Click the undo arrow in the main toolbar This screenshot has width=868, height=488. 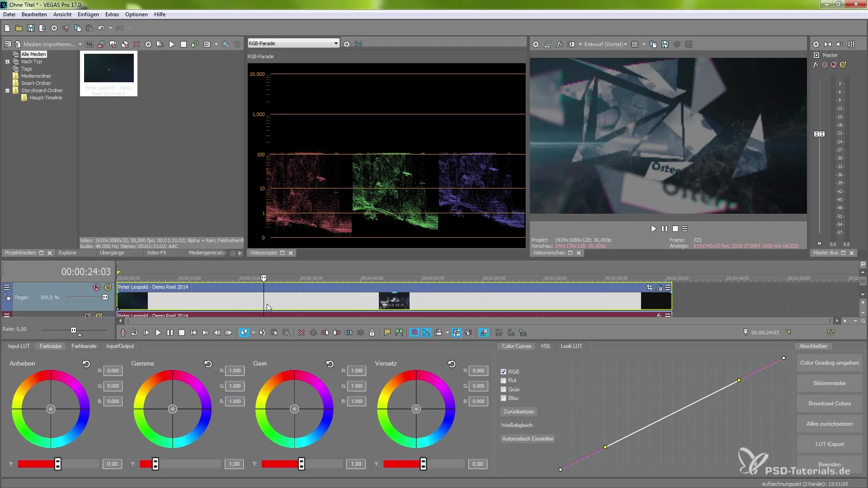(101, 28)
